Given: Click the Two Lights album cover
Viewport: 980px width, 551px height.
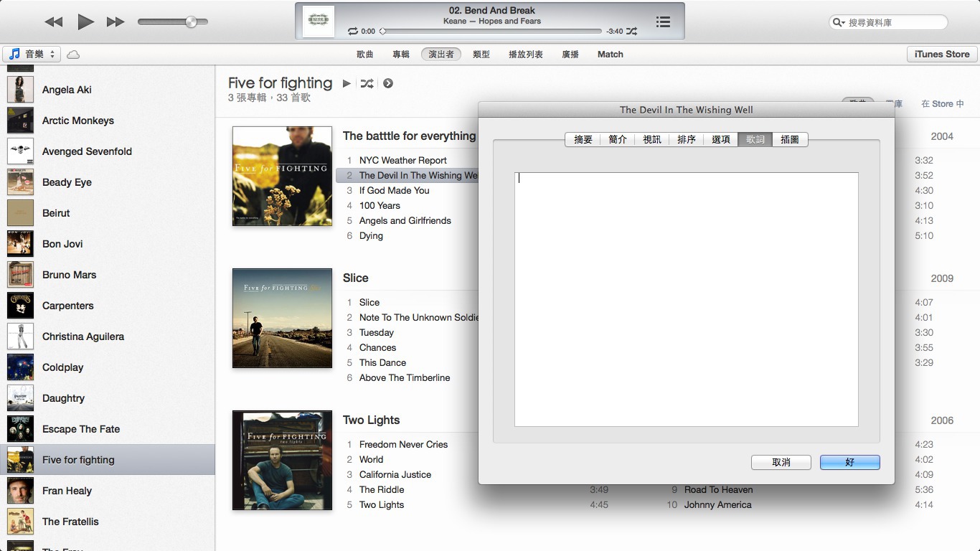Looking at the screenshot, I should 282,461.
